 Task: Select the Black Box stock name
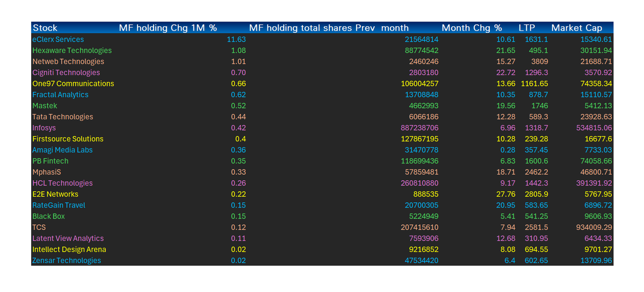click(x=48, y=216)
